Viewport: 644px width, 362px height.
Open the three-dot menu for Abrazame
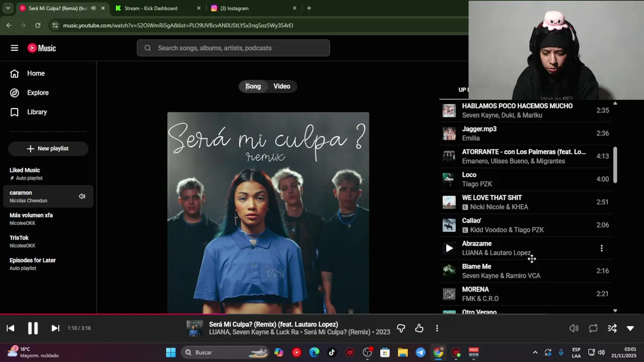pos(602,248)
